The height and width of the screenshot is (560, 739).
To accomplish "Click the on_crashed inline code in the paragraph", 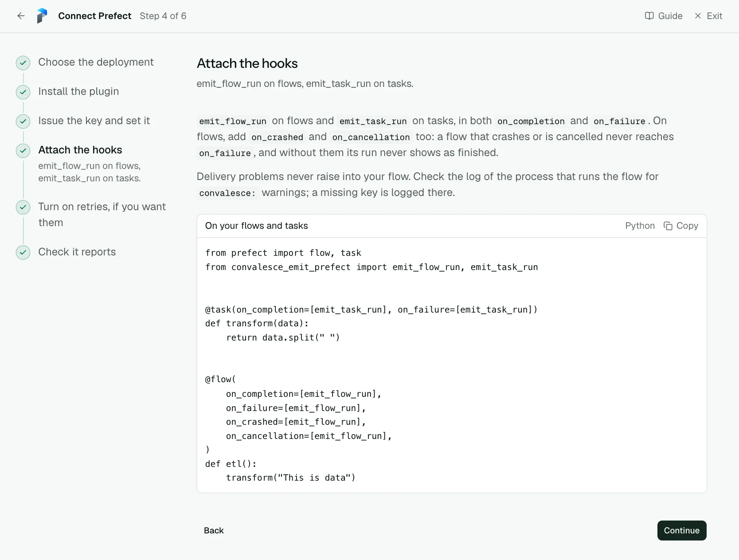I will (278, 137).
